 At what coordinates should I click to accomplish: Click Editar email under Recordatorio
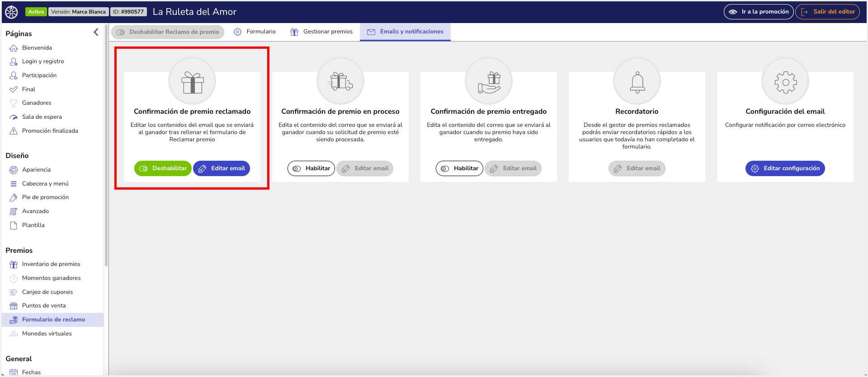pyautogui.click(x=637, y=168)
